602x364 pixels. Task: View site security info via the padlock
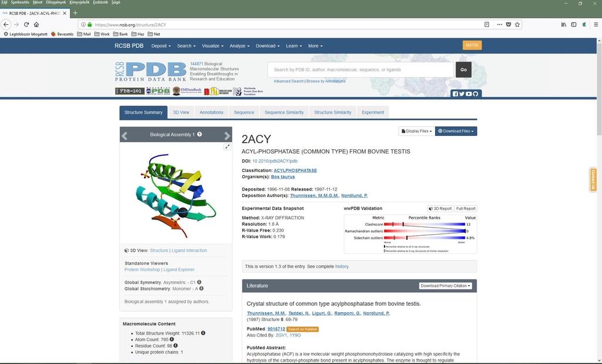coord(90,25)
